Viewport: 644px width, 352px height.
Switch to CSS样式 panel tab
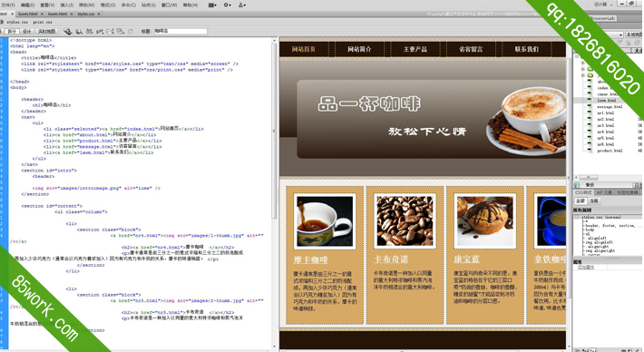pyautogui.click(x=583, y=192)
